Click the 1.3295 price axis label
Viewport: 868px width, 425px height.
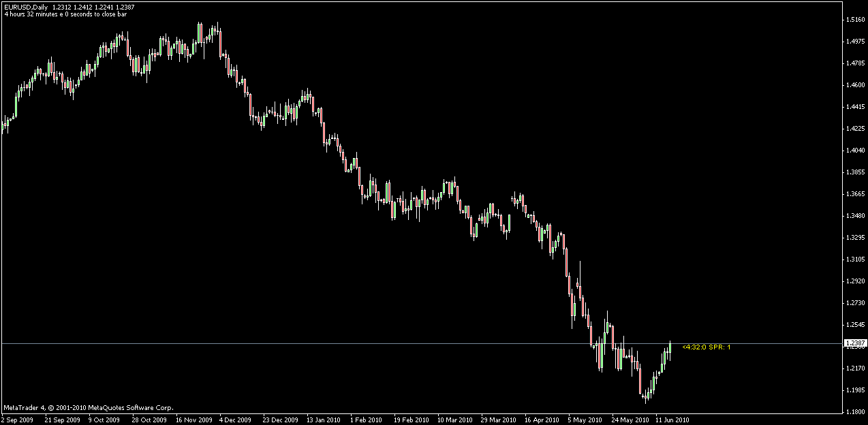click(855, 238)
